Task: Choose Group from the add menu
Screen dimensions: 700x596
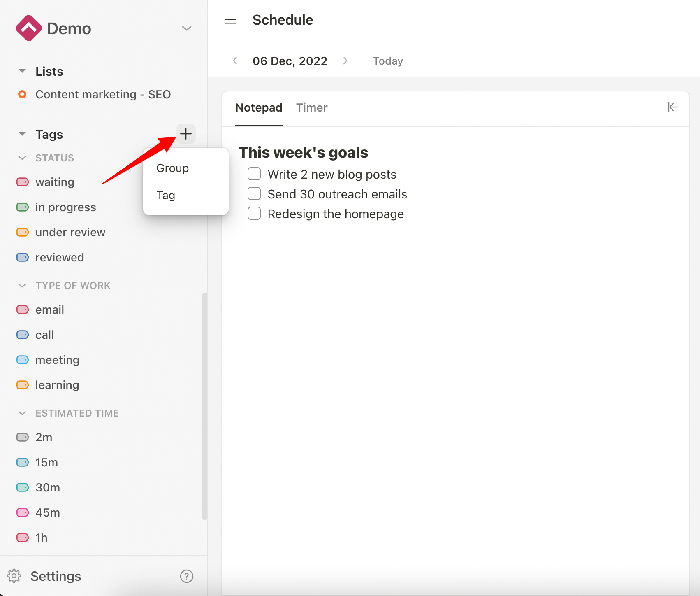Action: click(x=172, y=168)
